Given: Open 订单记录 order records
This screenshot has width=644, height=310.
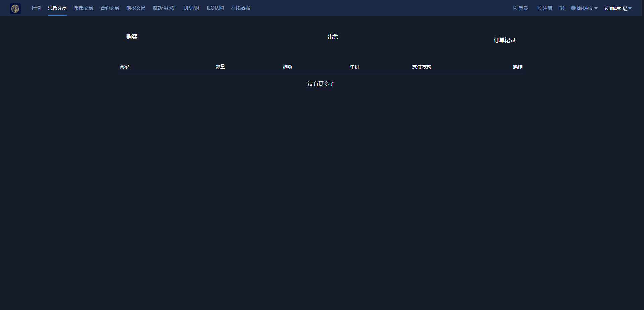Looking at the screenshot, I should 504,40.
